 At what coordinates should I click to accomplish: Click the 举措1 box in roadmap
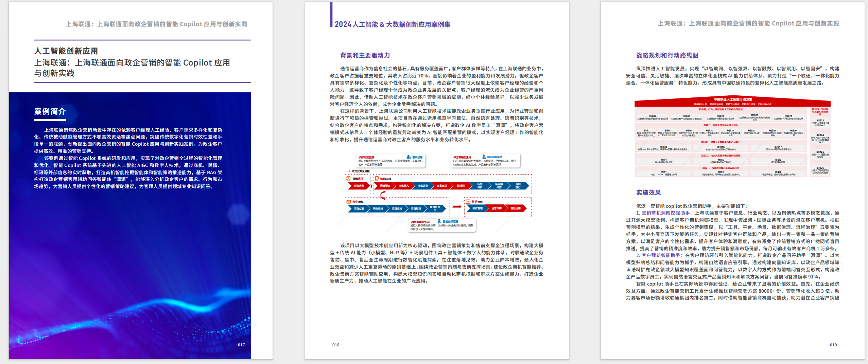[x=664, y=173]
